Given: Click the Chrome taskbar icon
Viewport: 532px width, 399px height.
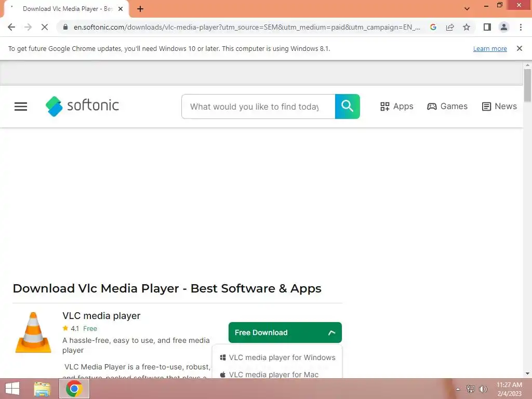Looking at the screenshot, I should [74, 389].
